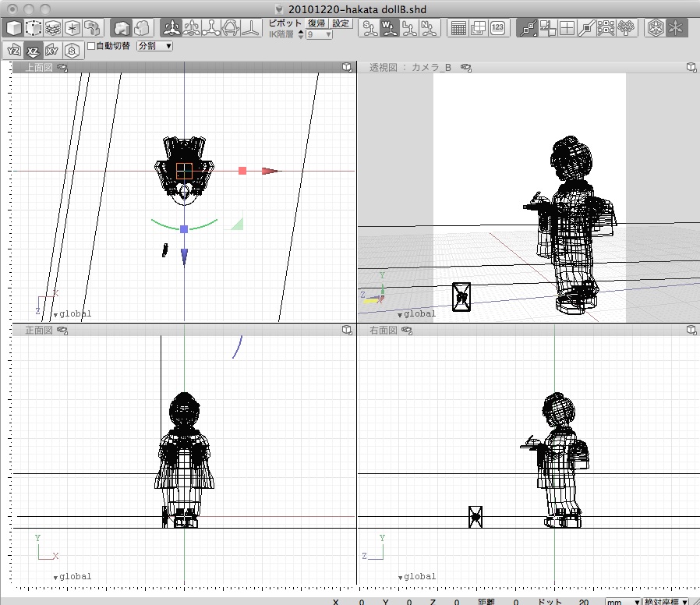The height and width of the screenshot is (605, 700).
Task: Enable the 自動切替 checkbox
Action: (x=91, y=45)
